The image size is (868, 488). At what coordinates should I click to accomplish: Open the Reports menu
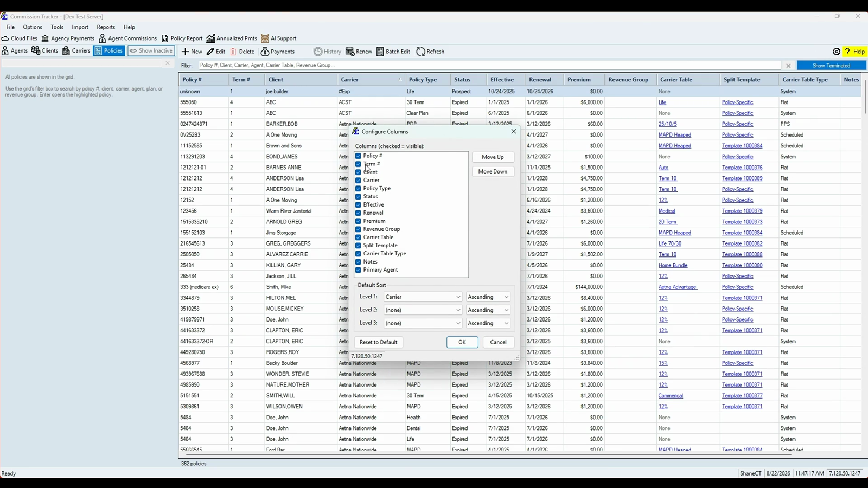(x=106, y=27)
